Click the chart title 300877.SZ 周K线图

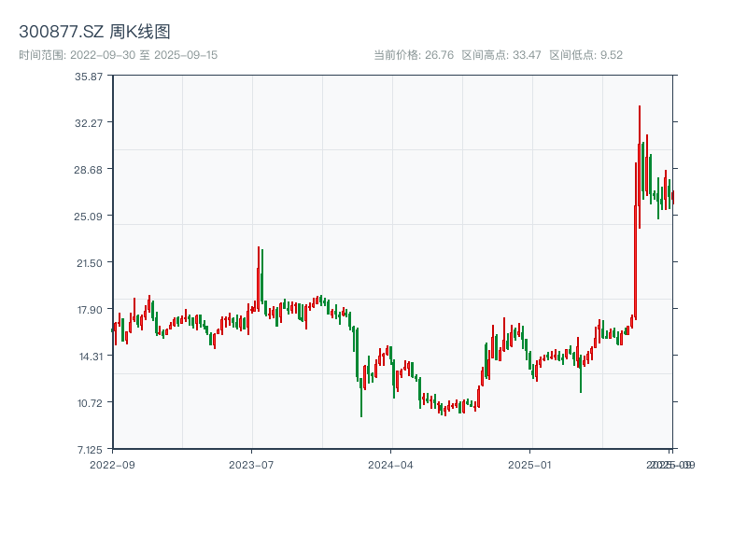click(x=94, y=32)
